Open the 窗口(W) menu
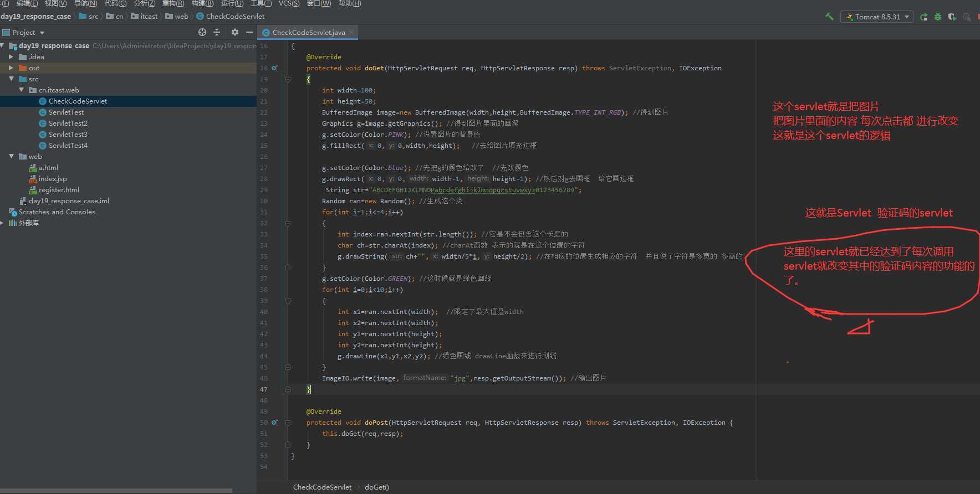This screenshot has width=980, height=494. click(x=319, y=3)
